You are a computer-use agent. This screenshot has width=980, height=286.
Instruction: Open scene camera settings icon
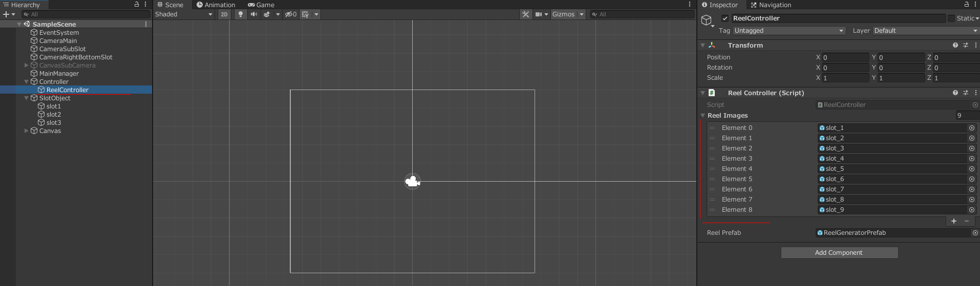click(x=539, y=14)
